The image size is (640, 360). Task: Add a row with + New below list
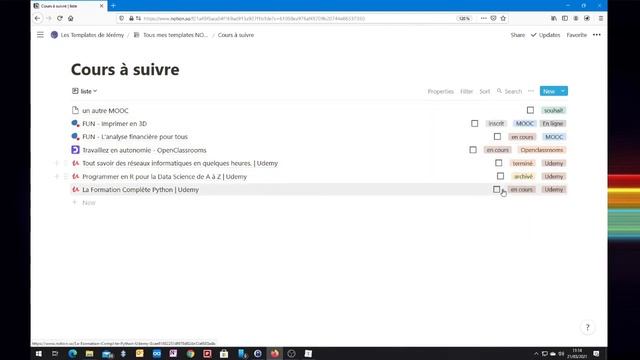click(x=84, y=202)
